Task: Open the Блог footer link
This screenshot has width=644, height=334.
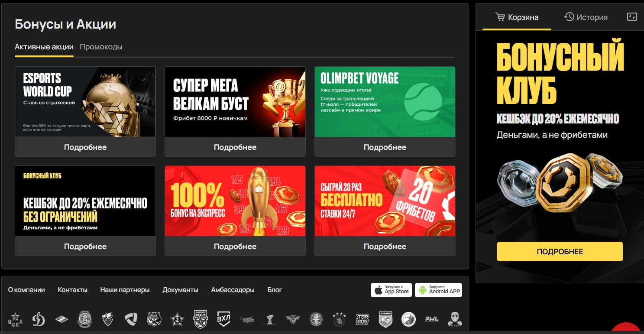Action: (x=275, y=290)
